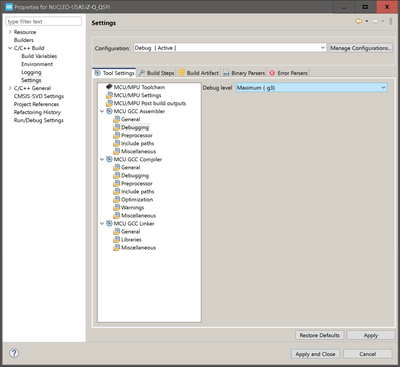Click the Tool Settings tab icon
This screenshot has height=367, width=400.
click(x=98, y=73)
